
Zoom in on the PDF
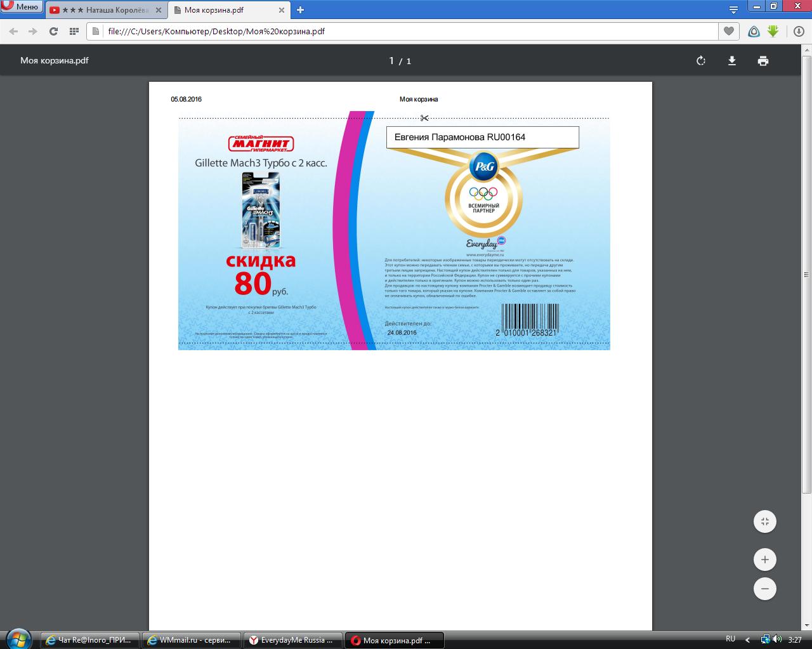[x=765, y=560]
